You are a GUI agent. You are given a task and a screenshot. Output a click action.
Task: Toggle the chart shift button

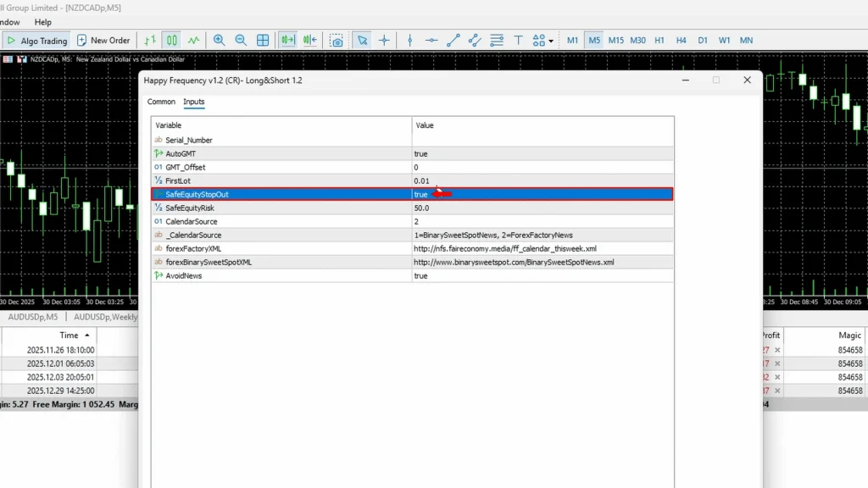pos(310,40)
